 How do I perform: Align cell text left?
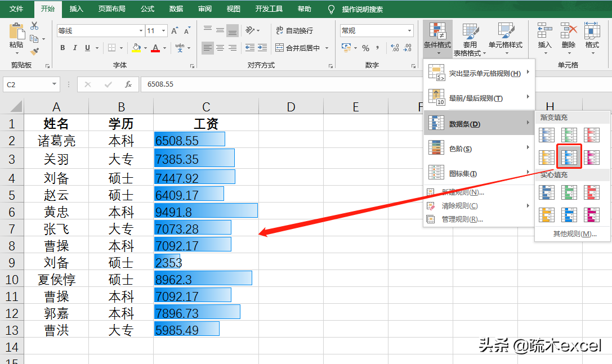tap(208, 48)
